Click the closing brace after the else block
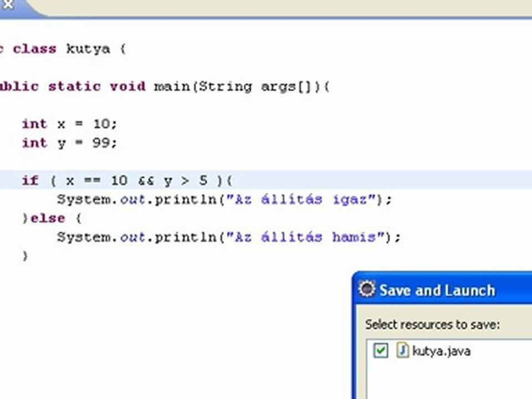This screenshot has height=399, width=532. click(25, 255)
